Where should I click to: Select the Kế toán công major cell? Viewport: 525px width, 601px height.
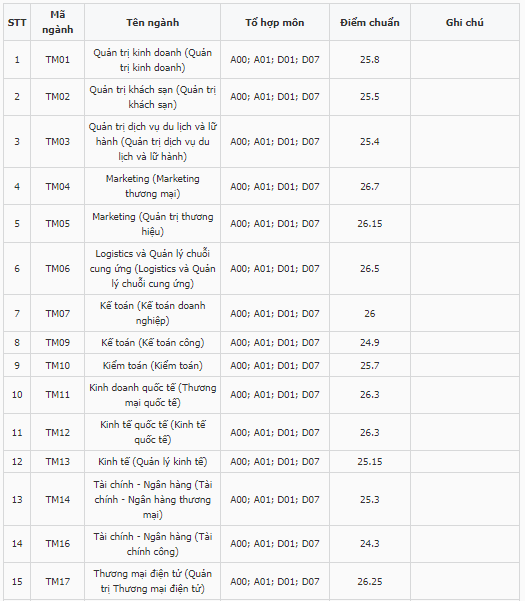coord(153,343)
